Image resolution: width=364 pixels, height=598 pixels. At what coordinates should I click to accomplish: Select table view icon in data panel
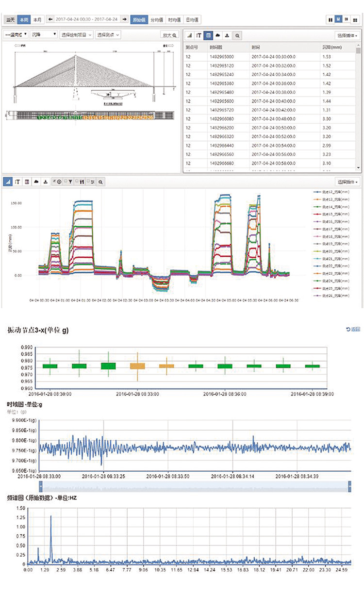[x=208, y=35]
